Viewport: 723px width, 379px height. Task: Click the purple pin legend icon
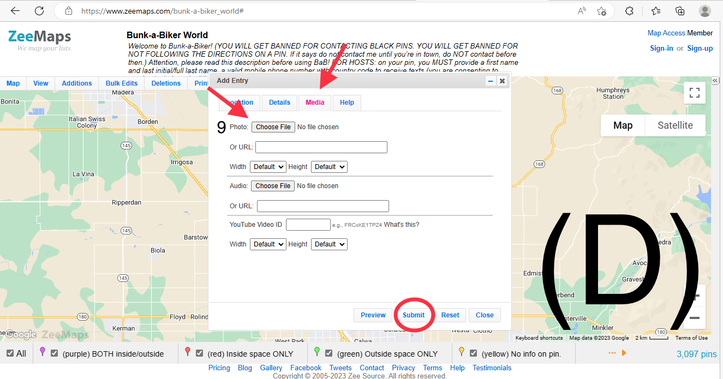click(x=42, y=352)
